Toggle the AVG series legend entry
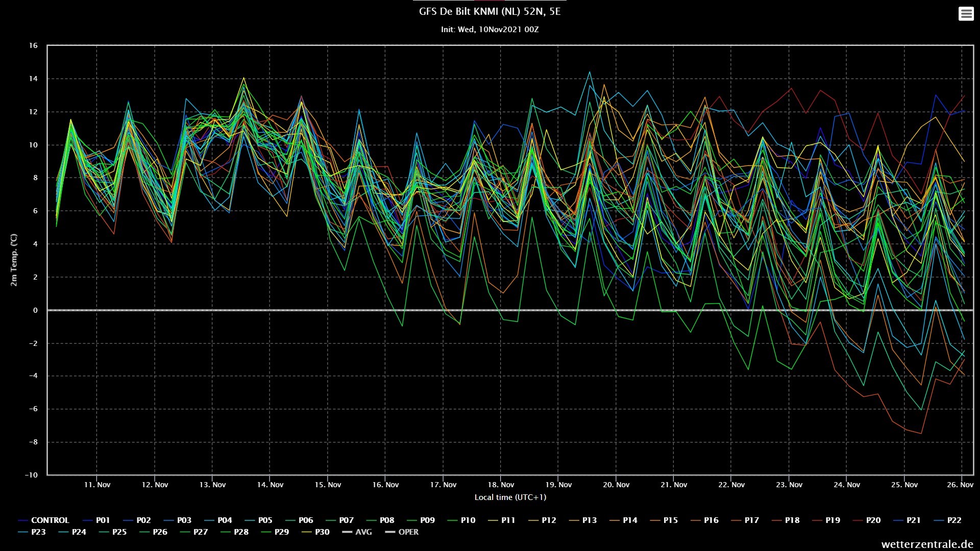980x551 pixels. coord(357,532)
